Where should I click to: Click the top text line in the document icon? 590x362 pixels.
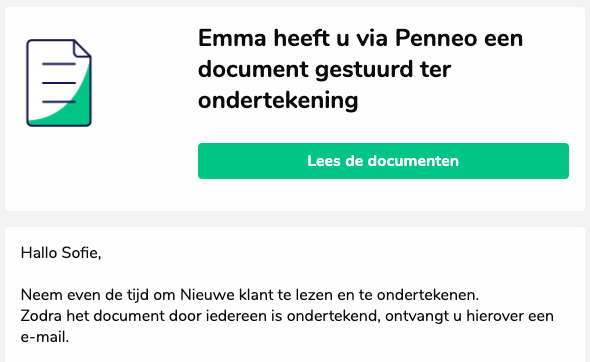(59, 64)
